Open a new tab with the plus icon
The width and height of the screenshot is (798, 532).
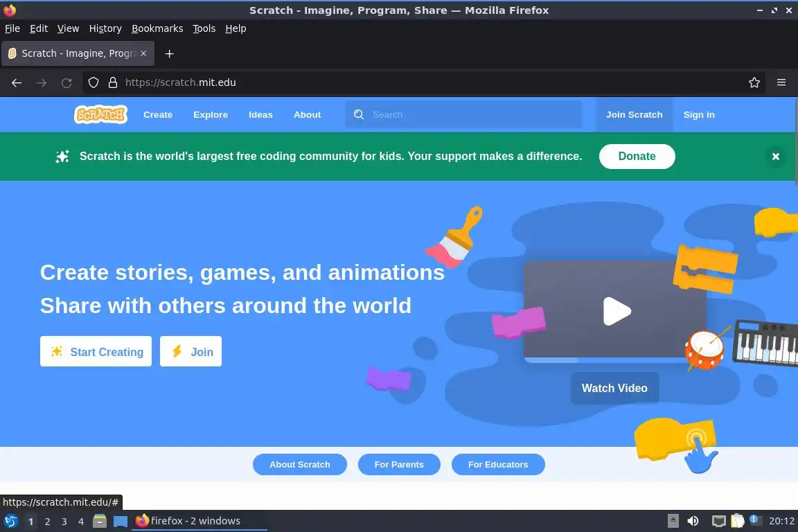tap(170, 53)
